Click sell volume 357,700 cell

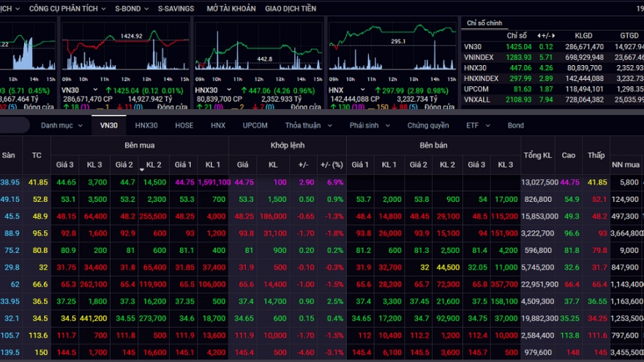click(x=505, y=284)
